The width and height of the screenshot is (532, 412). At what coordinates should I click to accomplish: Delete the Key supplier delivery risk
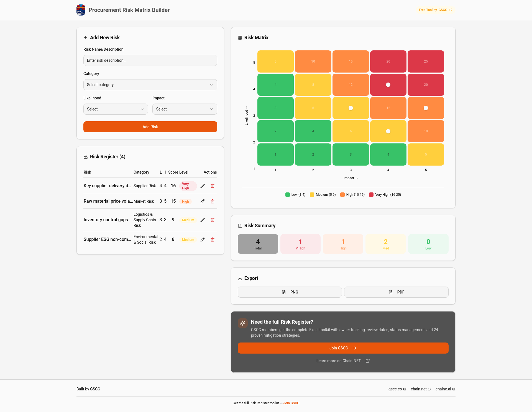click(213, 186)
